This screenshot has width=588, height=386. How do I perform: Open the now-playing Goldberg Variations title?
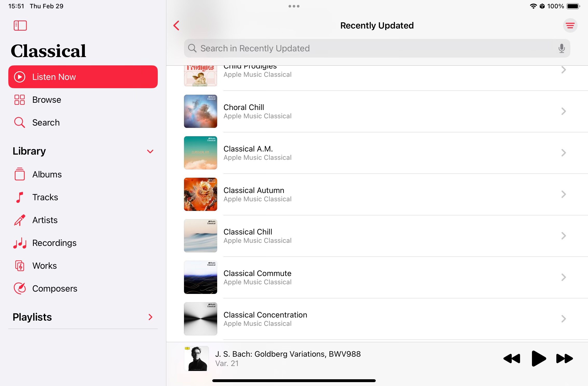[288, 354]
